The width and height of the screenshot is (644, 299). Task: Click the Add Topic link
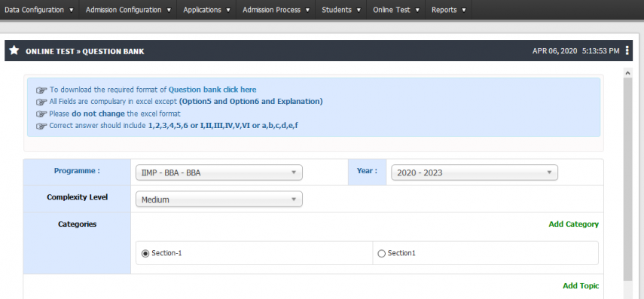581,286
